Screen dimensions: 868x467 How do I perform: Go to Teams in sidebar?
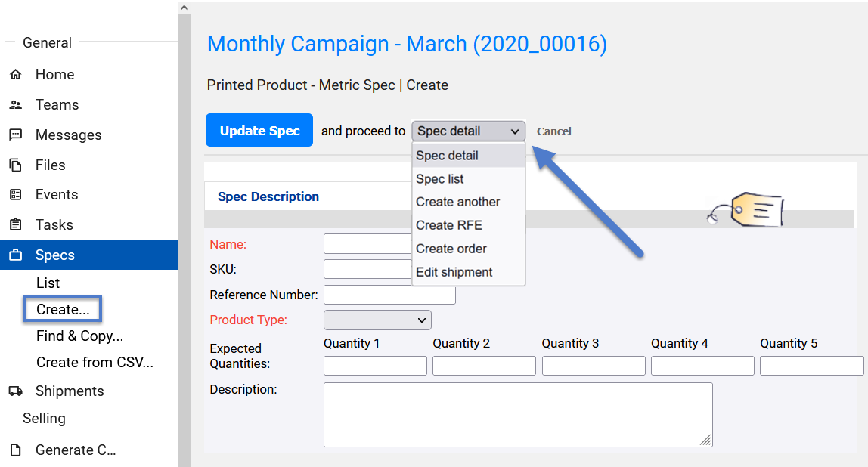[x=57, y=104]
